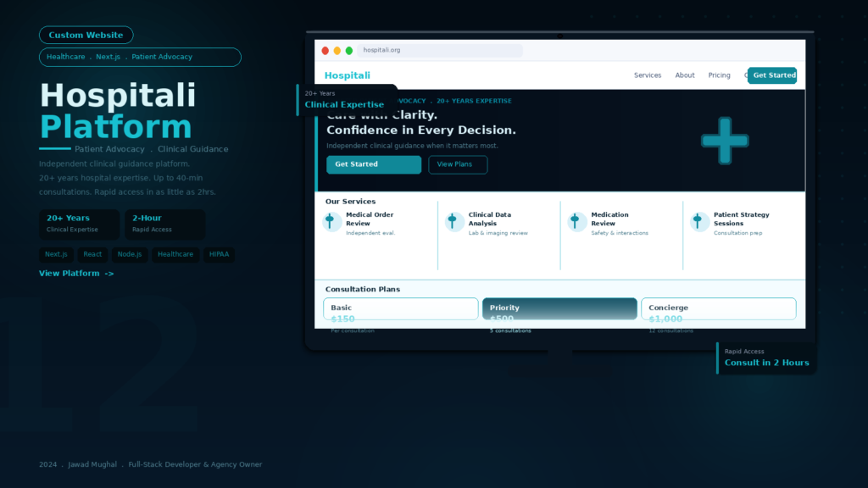Click the Node.js tech tag

pos(130,254)
